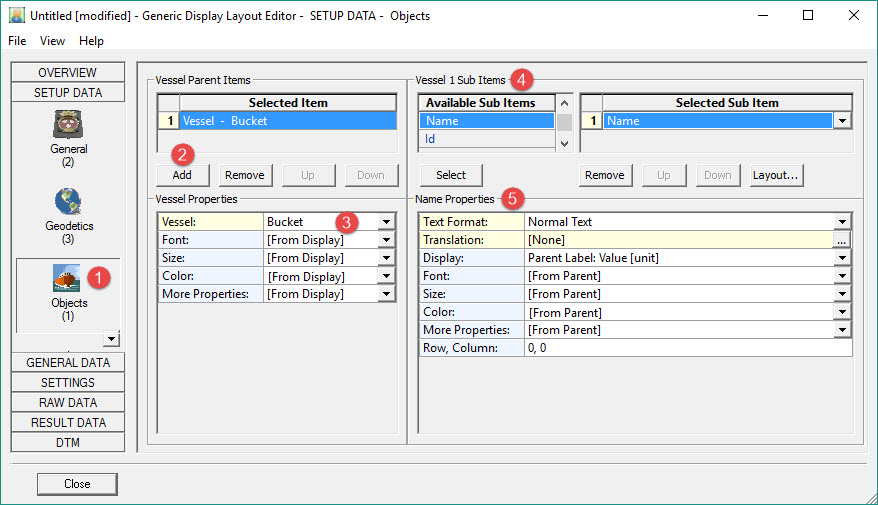This screenshot has height=505, width=878.
Task: Click the disabled Up button for parent items
Action: [309, 175]
